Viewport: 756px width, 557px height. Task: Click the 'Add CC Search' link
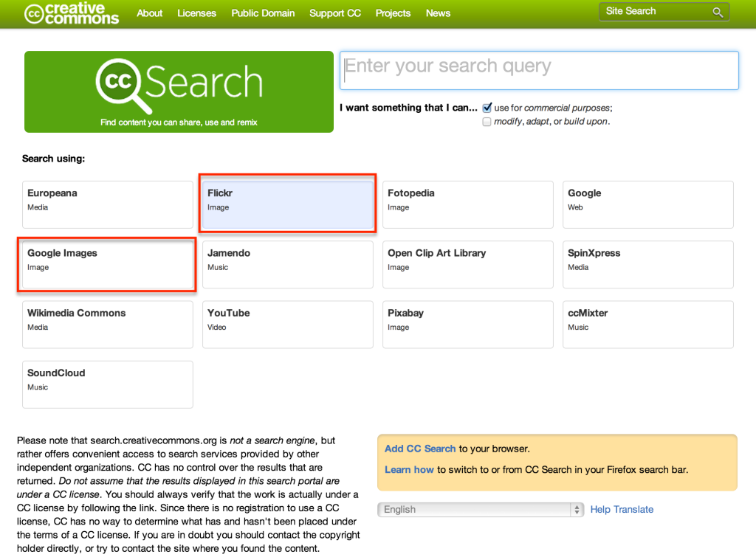[420, 449]
